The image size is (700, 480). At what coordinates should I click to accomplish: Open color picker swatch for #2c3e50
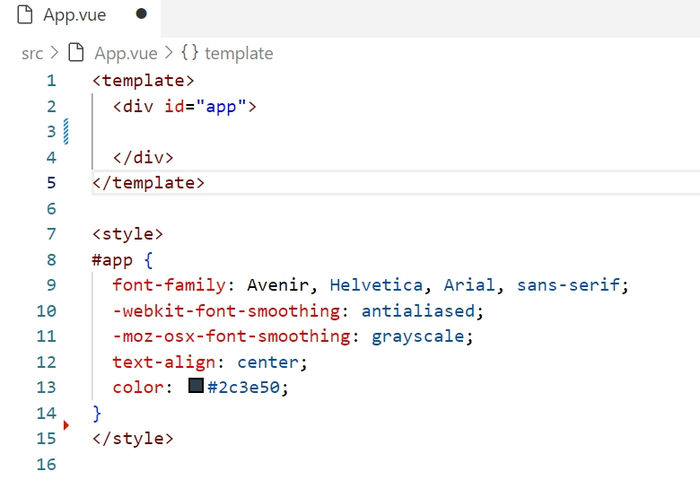click(x=196, y=385)
